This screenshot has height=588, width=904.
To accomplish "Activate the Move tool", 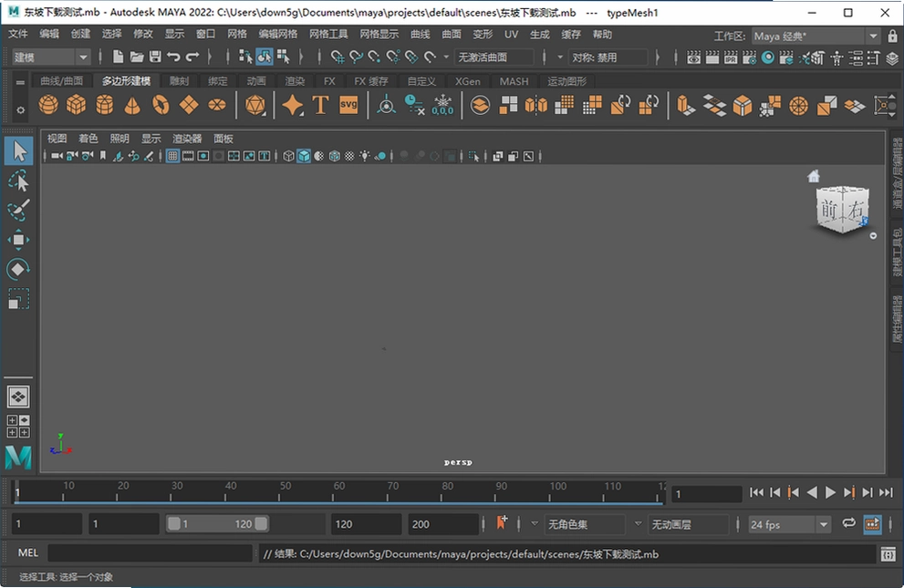I will click(18, 240).
